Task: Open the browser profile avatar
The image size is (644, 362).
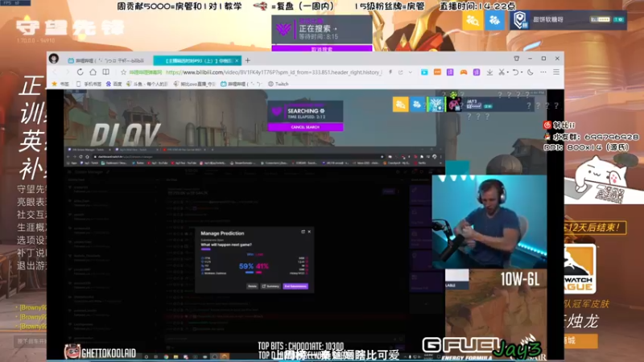Action: [x=54, y=59]
